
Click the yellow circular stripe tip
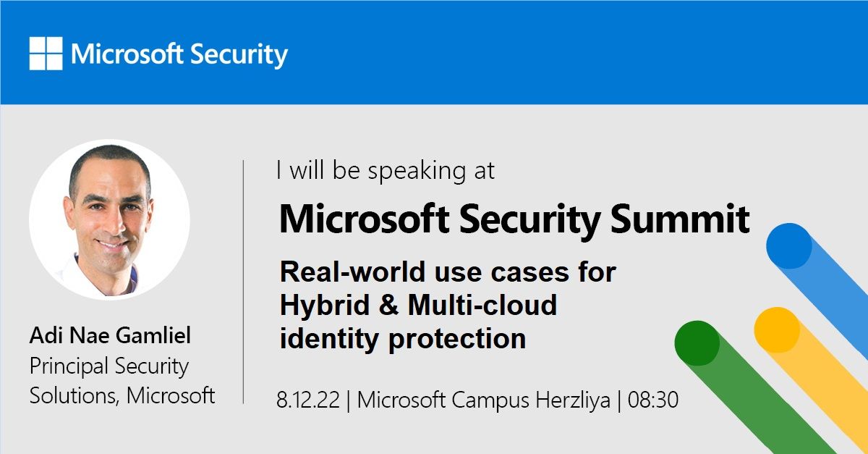coord(776,329)
